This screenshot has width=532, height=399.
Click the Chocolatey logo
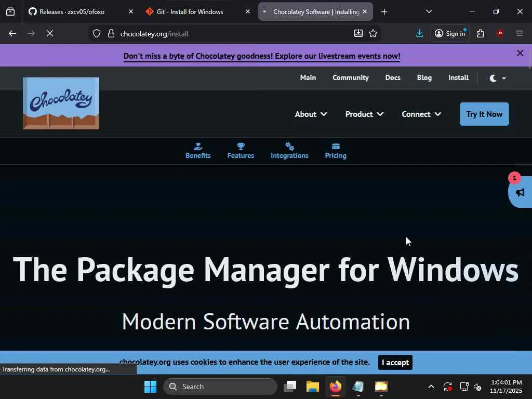(x=61, y=103)
